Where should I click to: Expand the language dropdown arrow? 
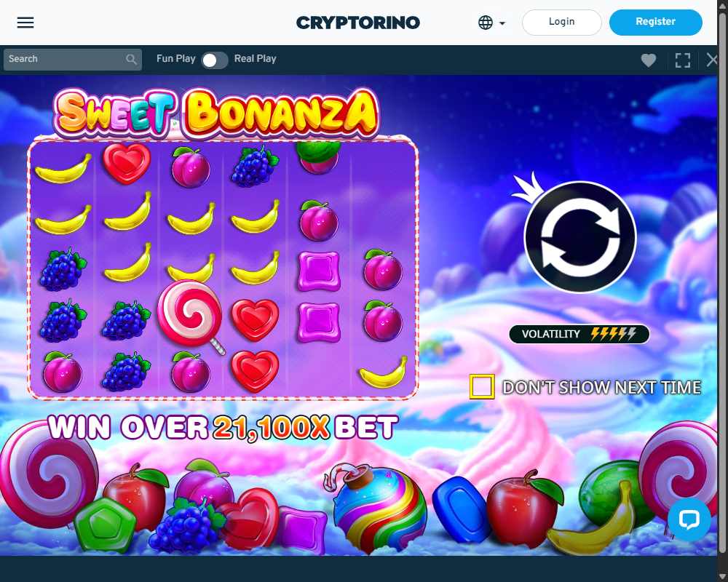pos(502,23)
